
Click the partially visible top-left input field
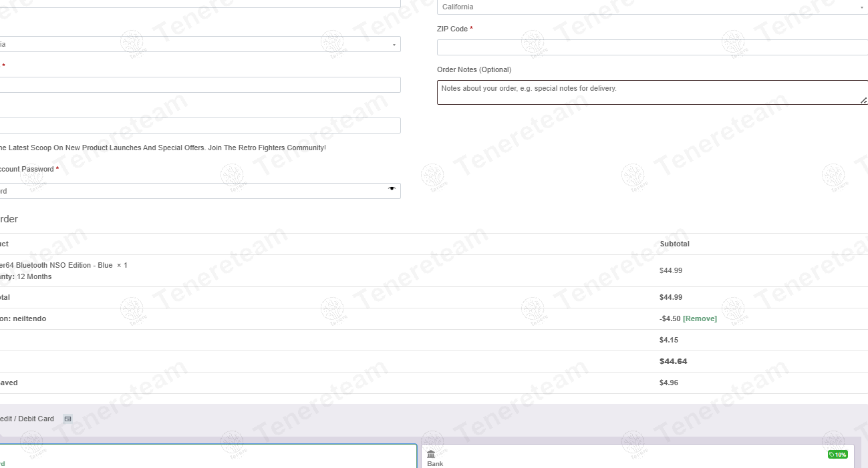[x=200, y=3]
